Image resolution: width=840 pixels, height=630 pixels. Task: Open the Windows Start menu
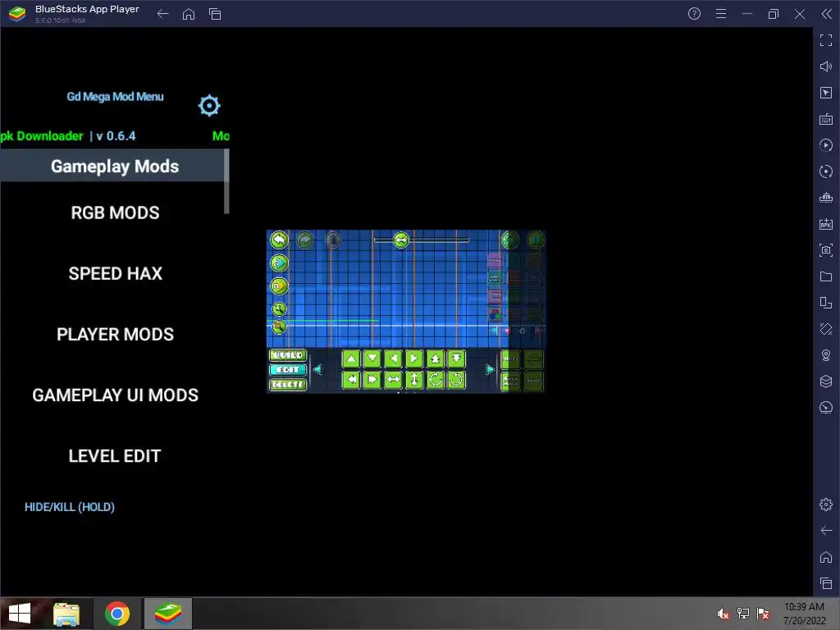click(x=20, y=614)
